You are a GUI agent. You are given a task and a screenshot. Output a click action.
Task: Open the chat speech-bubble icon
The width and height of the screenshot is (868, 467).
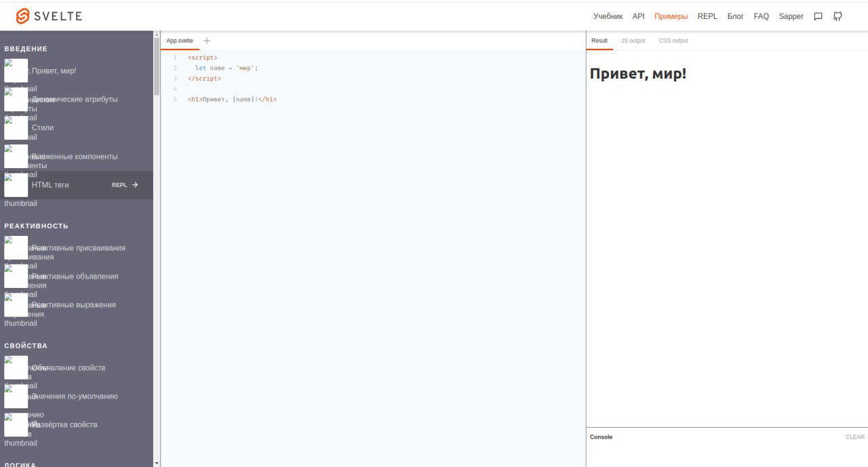click(818, 16)
